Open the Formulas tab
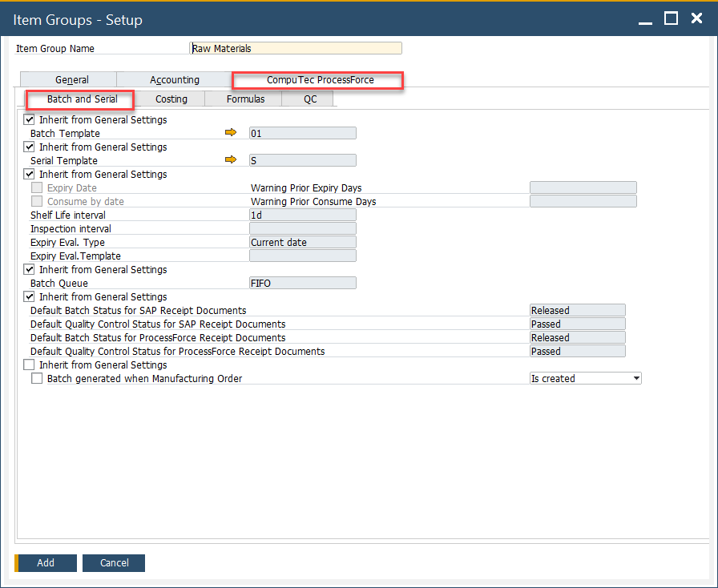Screen dimensions: 718x588 245,99
